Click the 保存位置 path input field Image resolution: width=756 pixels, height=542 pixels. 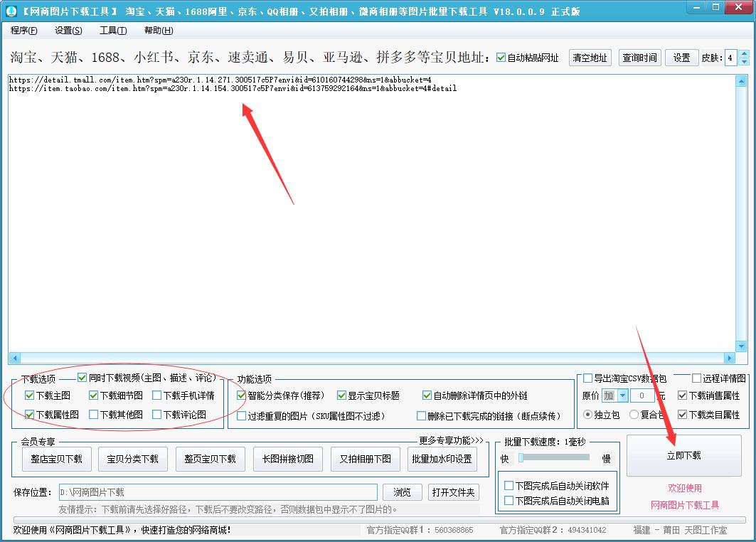coord(218,492)
